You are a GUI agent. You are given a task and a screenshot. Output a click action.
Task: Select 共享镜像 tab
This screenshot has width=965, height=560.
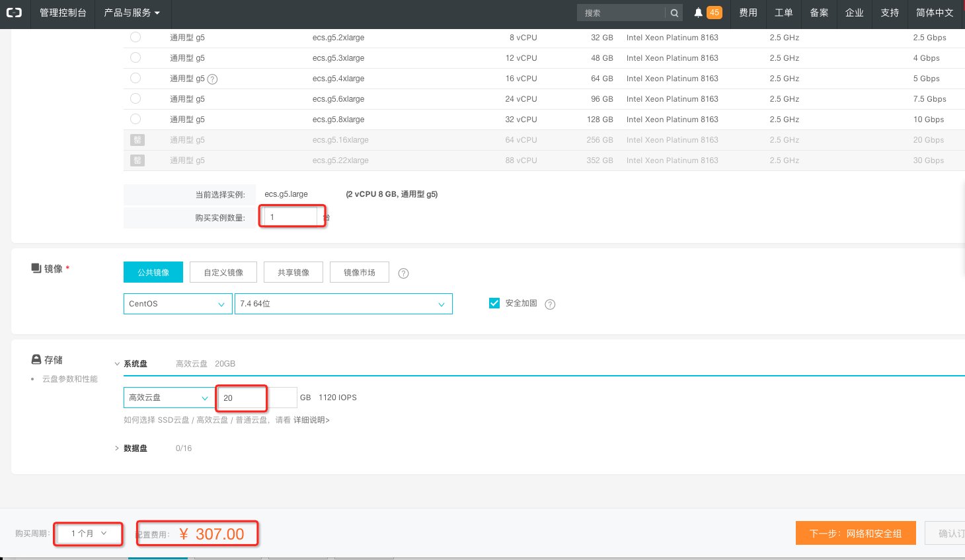293,272
